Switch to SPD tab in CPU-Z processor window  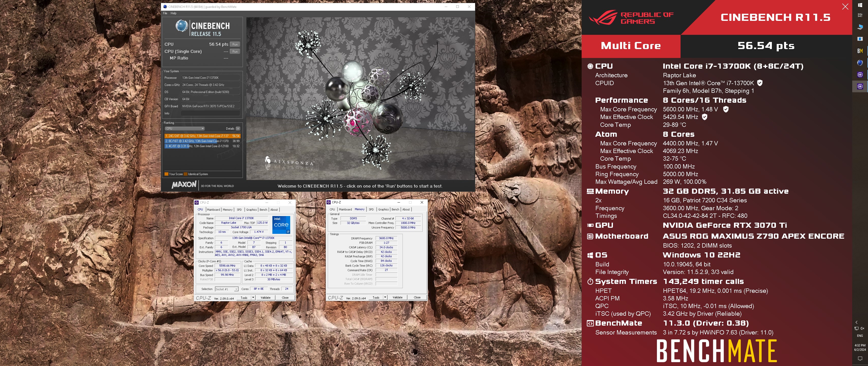coord(239,210)
